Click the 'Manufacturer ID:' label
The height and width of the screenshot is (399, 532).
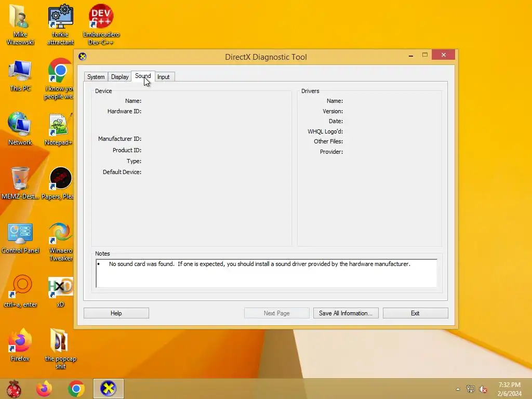[119, 139]
